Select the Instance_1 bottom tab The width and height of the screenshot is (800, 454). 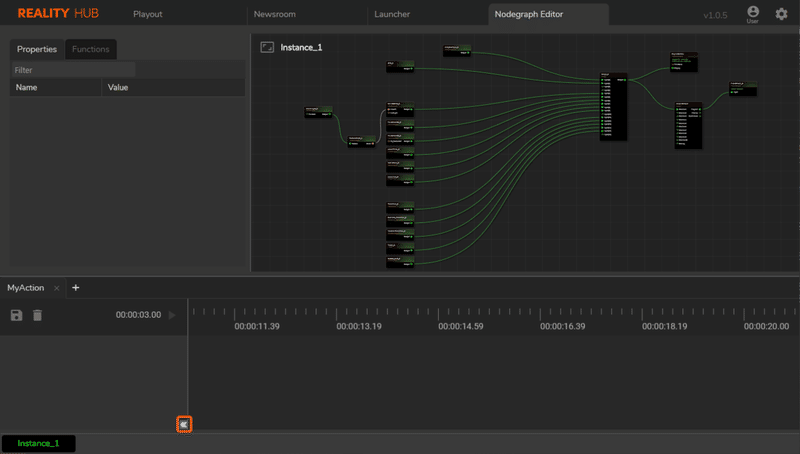pyautogui.click(x=38, y=443)
